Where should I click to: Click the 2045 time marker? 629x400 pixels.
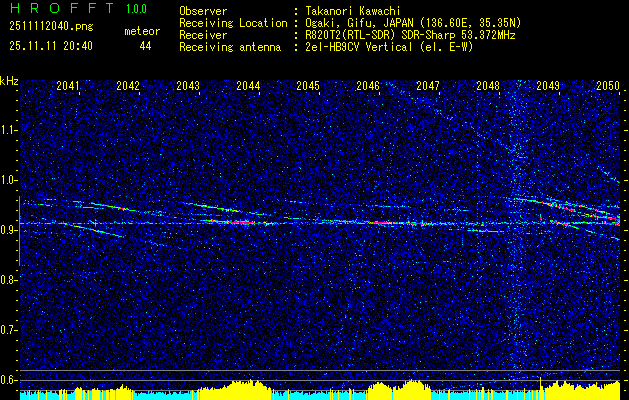pyautogui.click(x=308, y=86)
